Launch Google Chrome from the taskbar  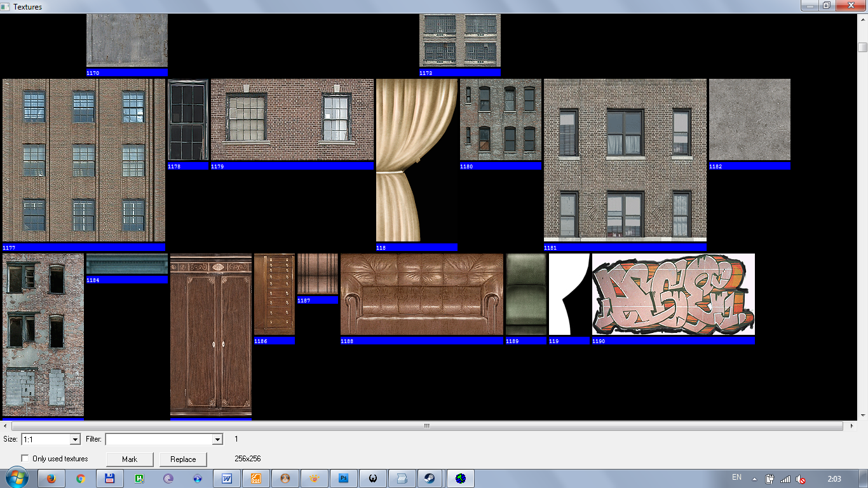[81, 478]
